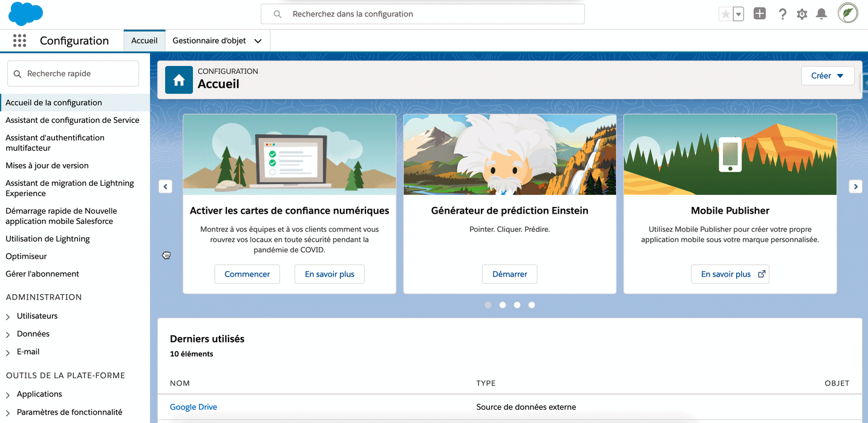Open the Setup gear icon
This screenshot has height=423, width=868.
801,13
